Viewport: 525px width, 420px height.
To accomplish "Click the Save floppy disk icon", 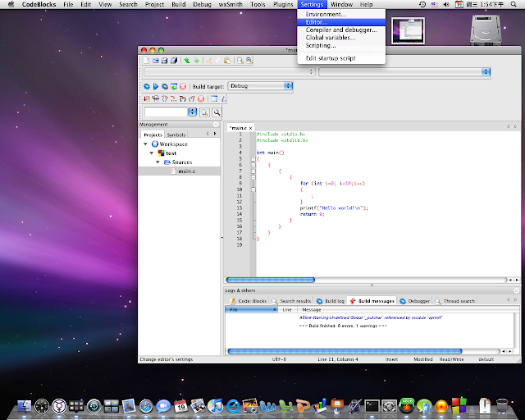I will 164,60.
